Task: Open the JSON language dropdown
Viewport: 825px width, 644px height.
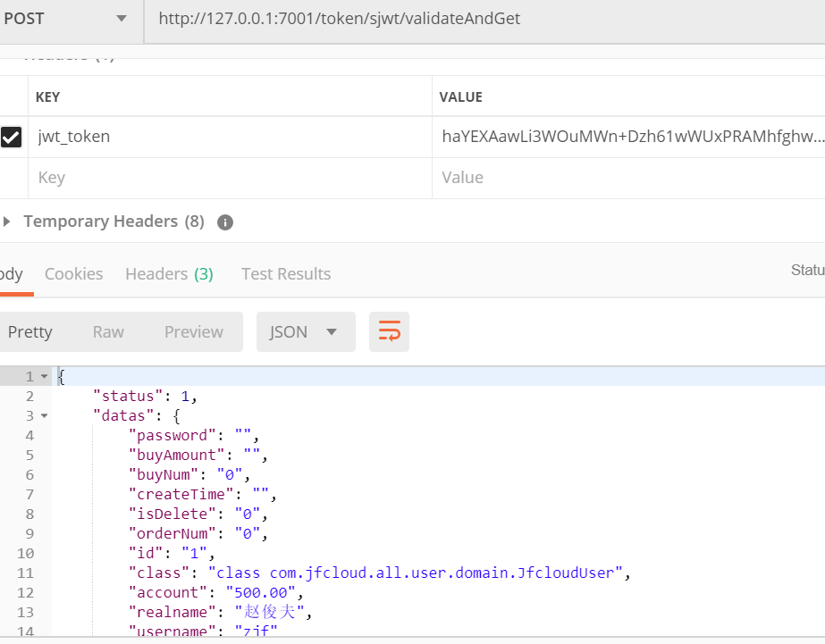Action: 307,331
